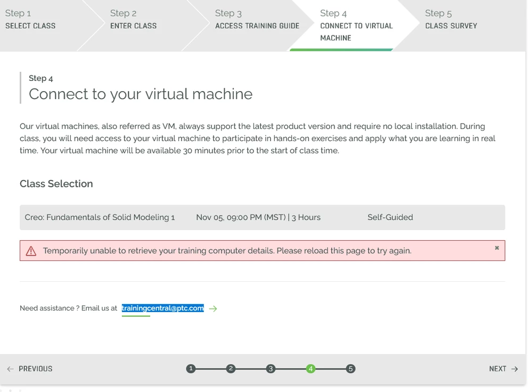Click the left arrow icon beside PREVIOUS
Viewport: 532px width, 392px height.
tap(10, 369)
